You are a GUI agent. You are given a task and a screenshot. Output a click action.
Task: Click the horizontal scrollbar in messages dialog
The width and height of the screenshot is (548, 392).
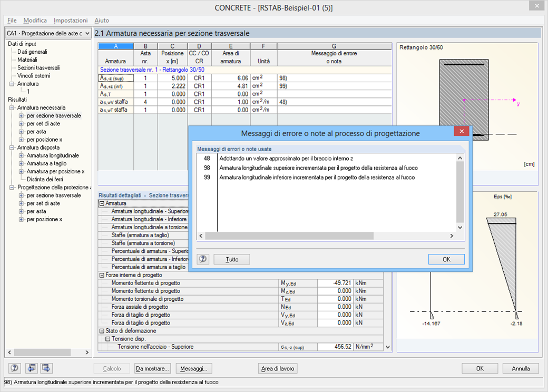289,236
